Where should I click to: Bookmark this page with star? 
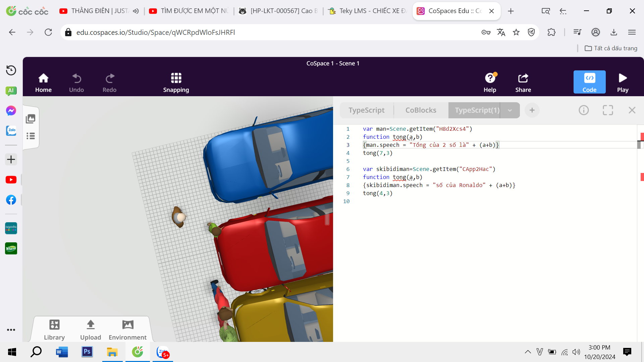point(516,32)
